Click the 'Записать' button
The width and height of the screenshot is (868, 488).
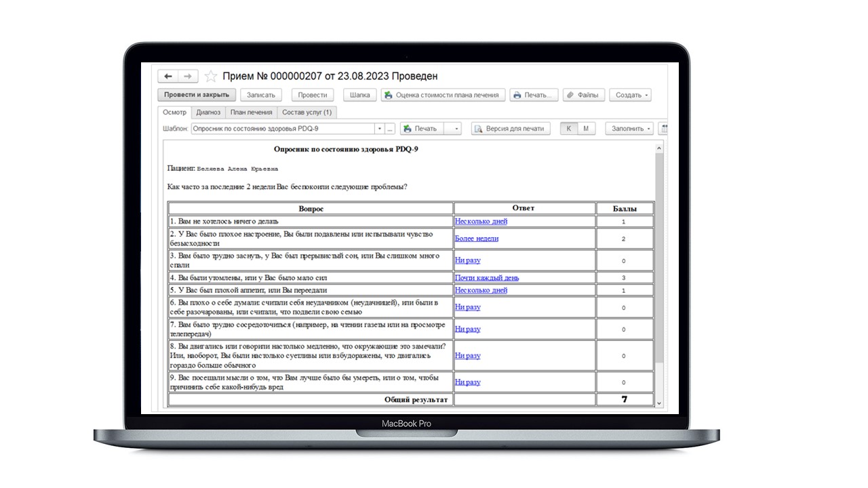[x=261, y=95]
